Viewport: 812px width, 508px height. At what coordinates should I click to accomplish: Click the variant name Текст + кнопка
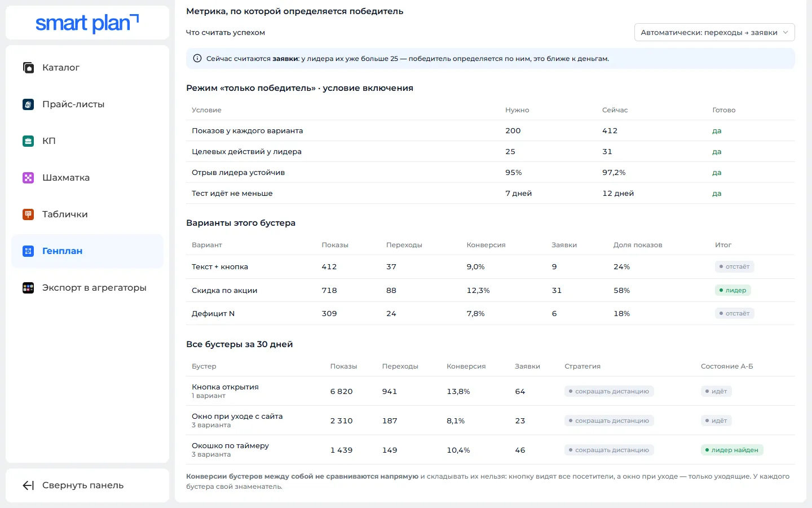point(220,267)
